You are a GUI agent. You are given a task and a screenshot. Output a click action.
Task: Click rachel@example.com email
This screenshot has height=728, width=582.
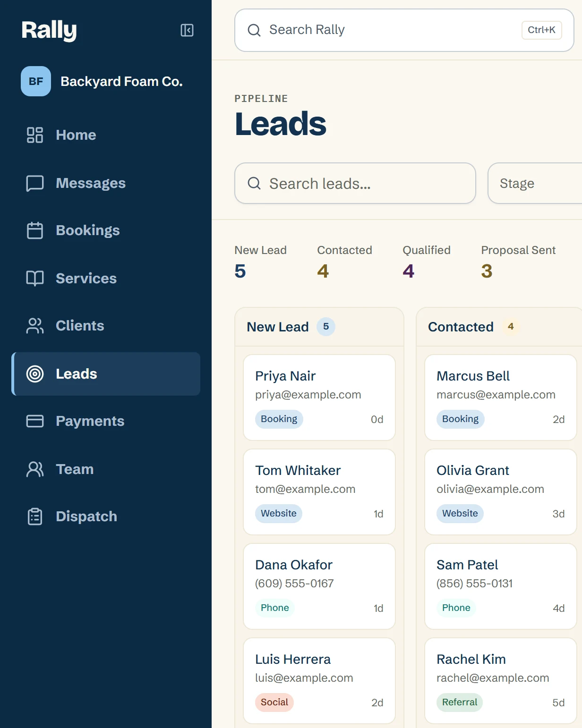[x=493, y=678]
